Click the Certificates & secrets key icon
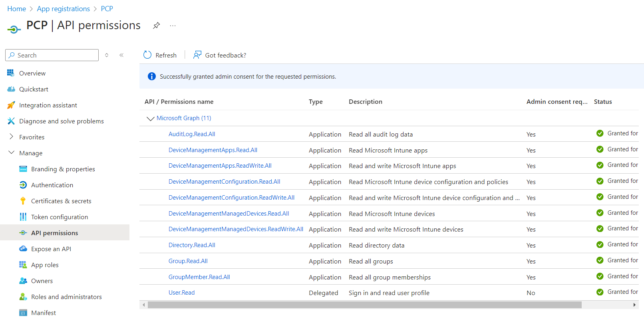This screenshot has width=644, height=319. pos(23,201)
